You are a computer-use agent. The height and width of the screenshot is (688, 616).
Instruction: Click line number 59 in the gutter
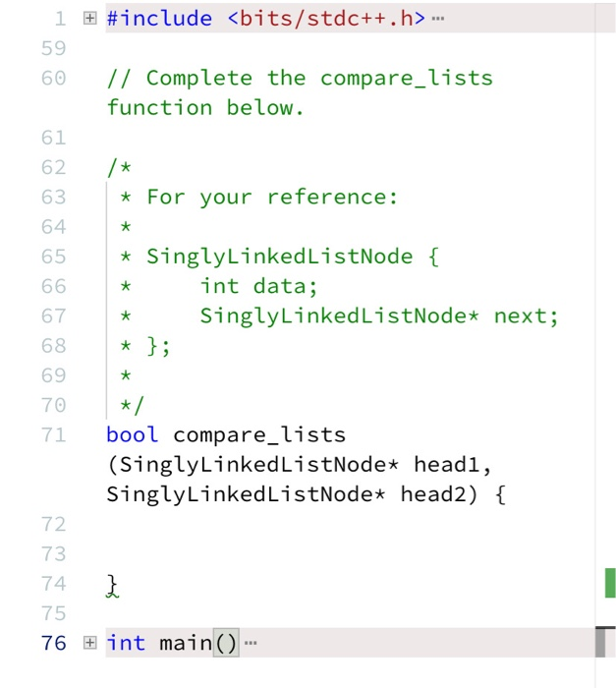pyautogui.click(x=53, y=48)
